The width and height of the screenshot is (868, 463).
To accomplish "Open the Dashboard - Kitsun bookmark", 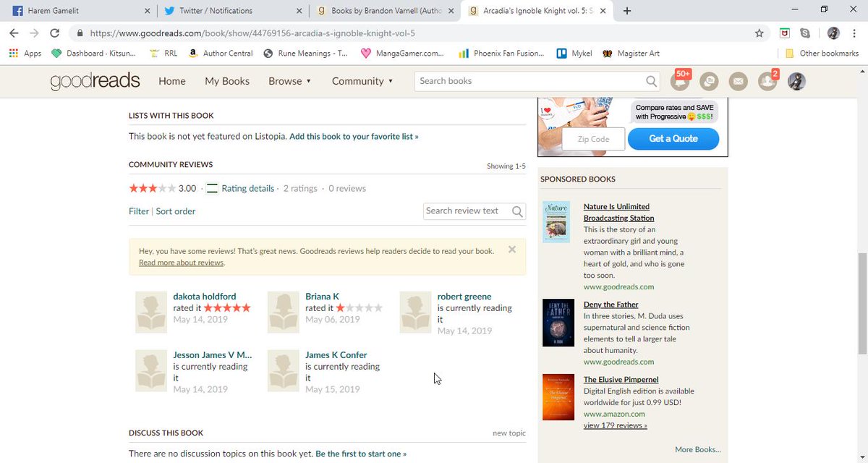I will 95,53.
